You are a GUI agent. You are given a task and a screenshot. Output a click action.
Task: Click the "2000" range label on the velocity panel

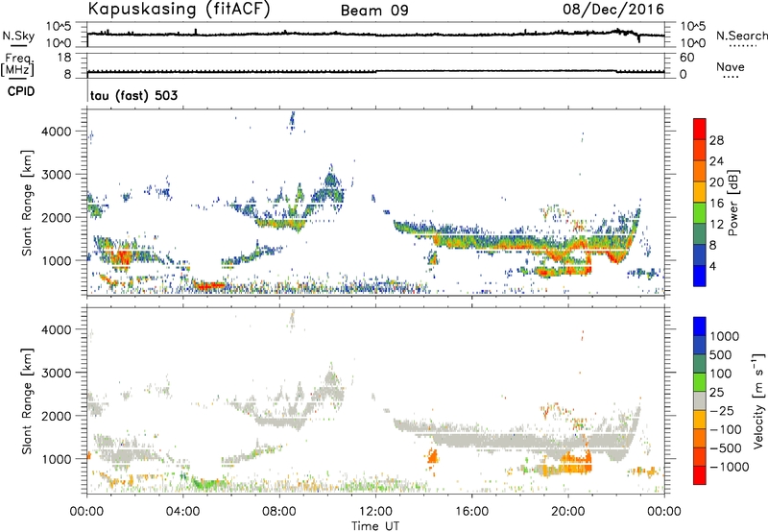[56, 416]
